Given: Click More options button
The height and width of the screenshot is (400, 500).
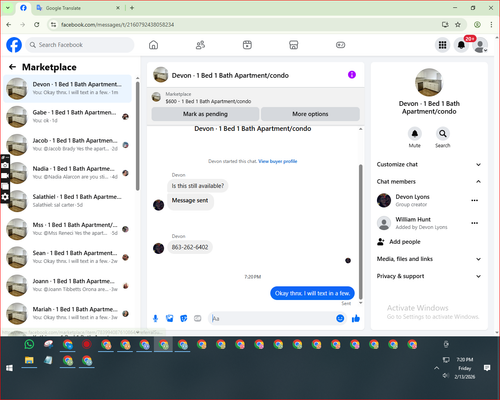Looking at the screenshot, I should [310, 114].
